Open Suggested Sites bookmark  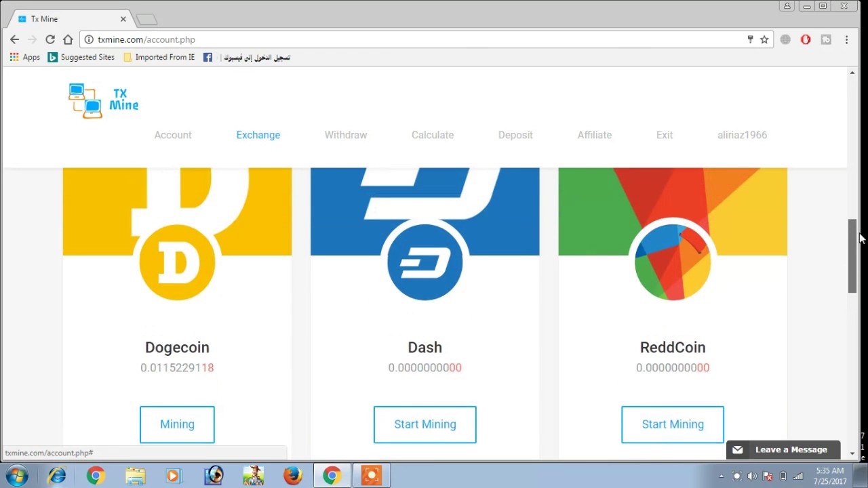pos(81,58)
